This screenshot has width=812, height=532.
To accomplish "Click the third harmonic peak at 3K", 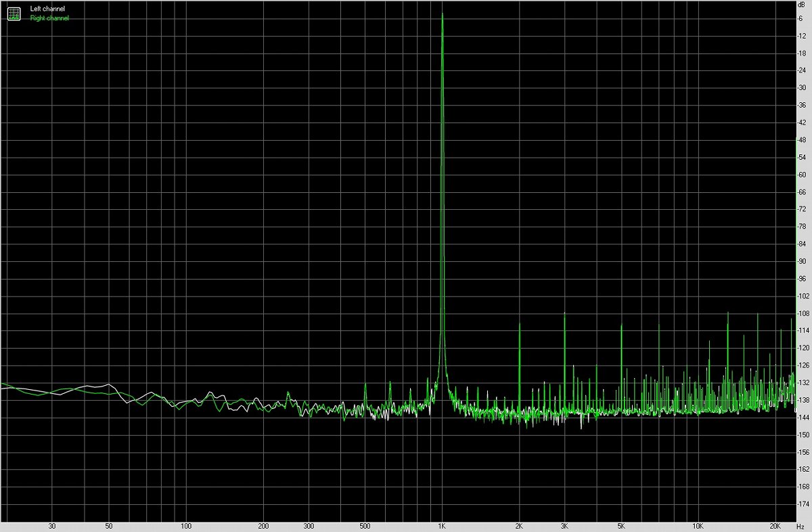I will pos(564,315).
